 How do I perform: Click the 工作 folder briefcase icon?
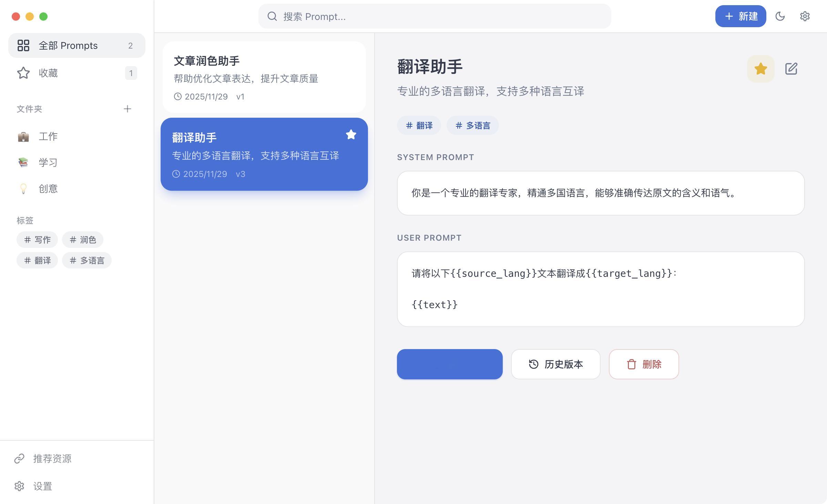(23, 136)
